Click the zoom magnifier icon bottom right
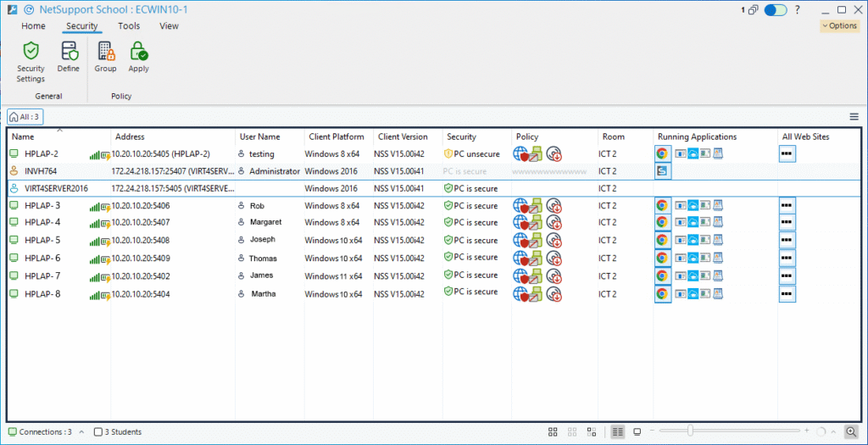The height and width of the screenshot is (445, 868). pyautogui.click(x=851, y=431)
